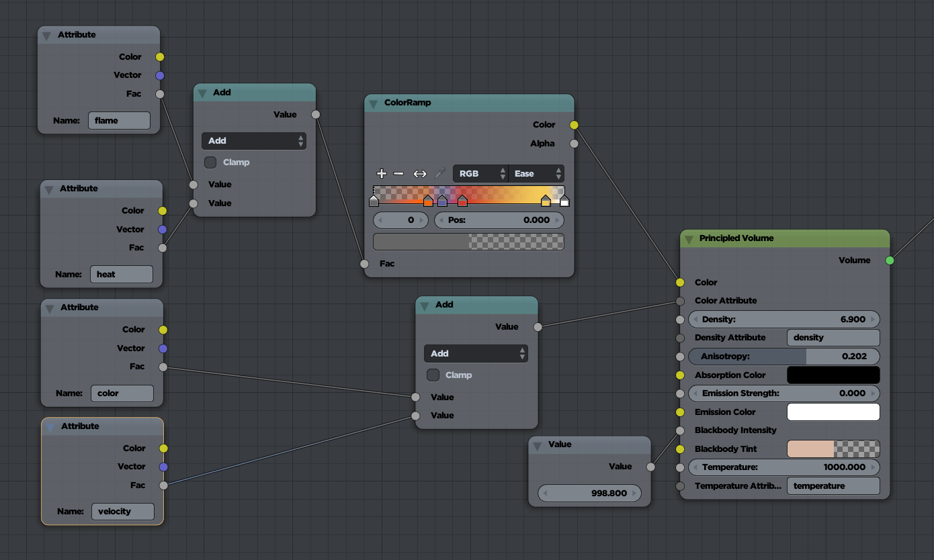The height and width of the screenshot is (560, 934).
Task: Click Emission Color input socket
Action: click(x=680, y=412)
